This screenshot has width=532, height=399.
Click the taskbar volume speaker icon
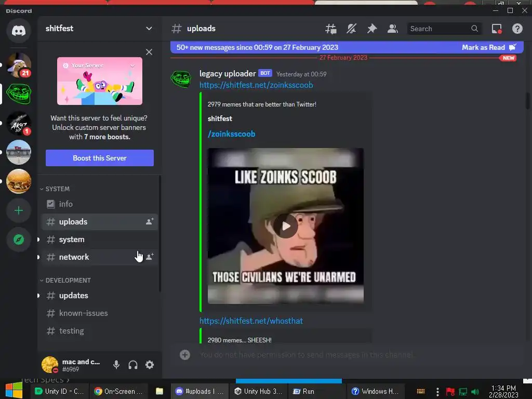click(x=475, y=392)
